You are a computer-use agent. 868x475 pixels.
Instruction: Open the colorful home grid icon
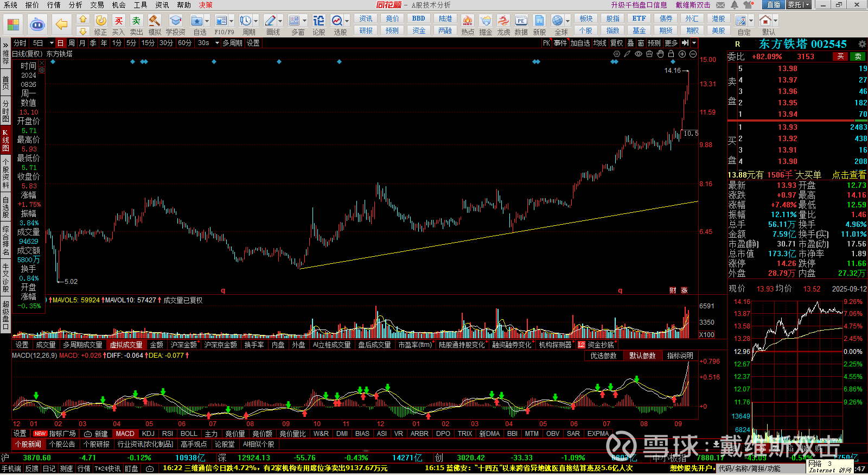tap(12, 24)
